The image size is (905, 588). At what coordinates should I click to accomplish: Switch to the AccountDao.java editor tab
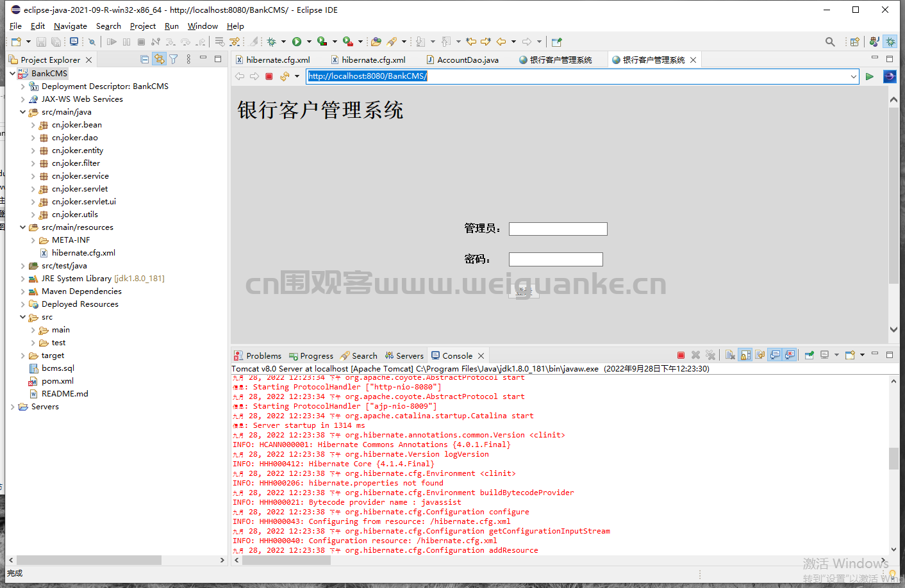(x=462, y=60)
